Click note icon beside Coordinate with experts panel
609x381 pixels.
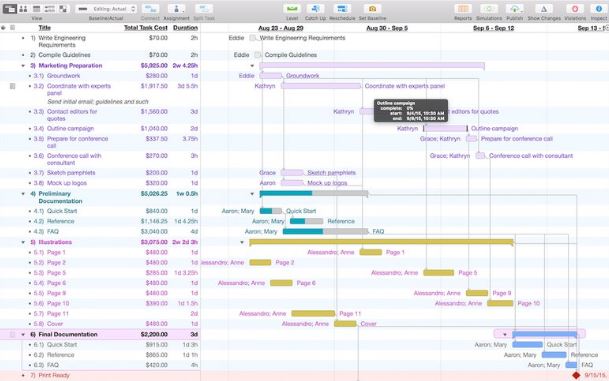click(12, 86)
